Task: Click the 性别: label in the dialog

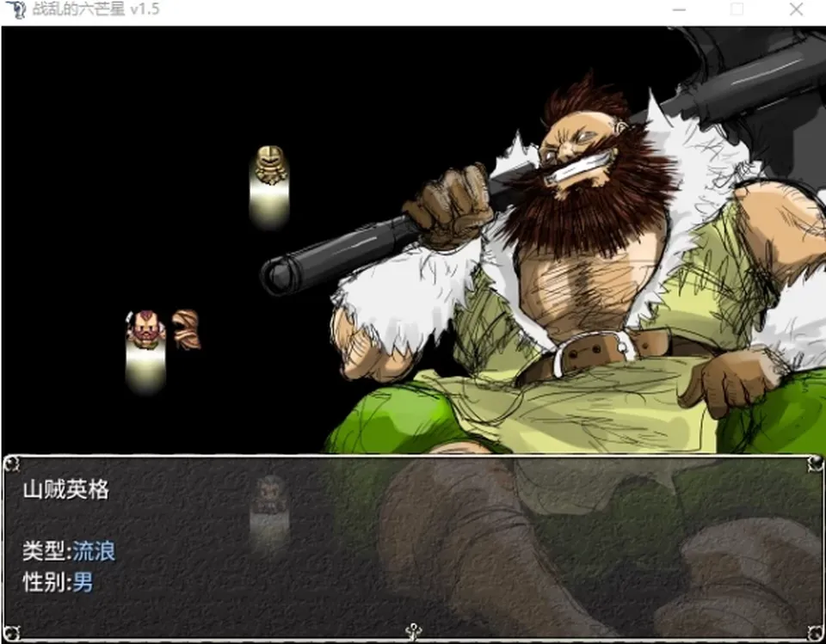Action: tap(46, 582)
